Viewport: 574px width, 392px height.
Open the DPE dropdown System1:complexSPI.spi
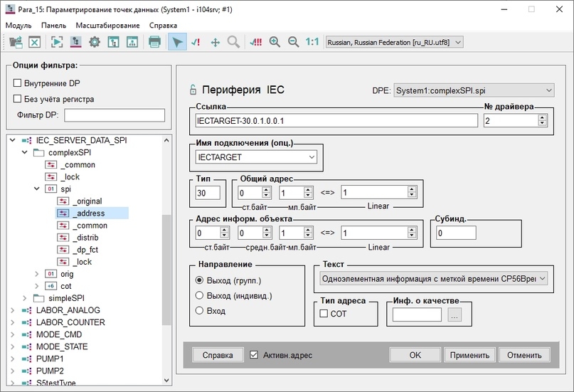(x=474, y=90)
